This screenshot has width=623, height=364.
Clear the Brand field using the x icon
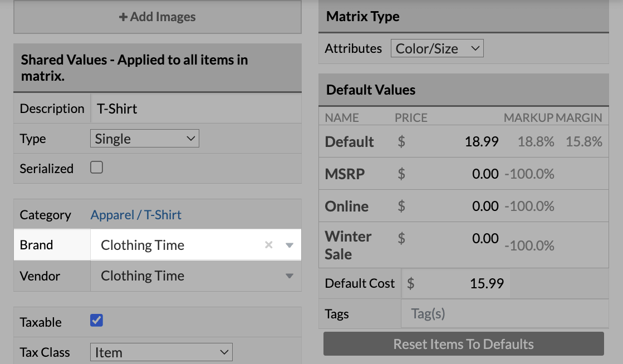pos(268,245)
